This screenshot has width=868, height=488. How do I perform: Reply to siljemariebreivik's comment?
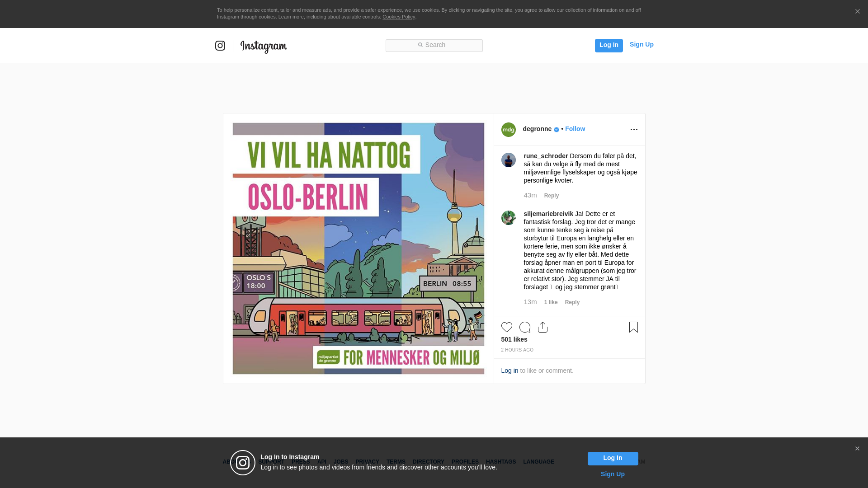[x=572, y=302]
